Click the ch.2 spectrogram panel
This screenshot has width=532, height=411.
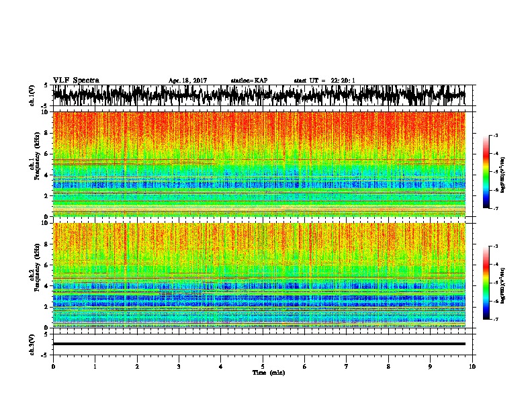click(259, 275)
